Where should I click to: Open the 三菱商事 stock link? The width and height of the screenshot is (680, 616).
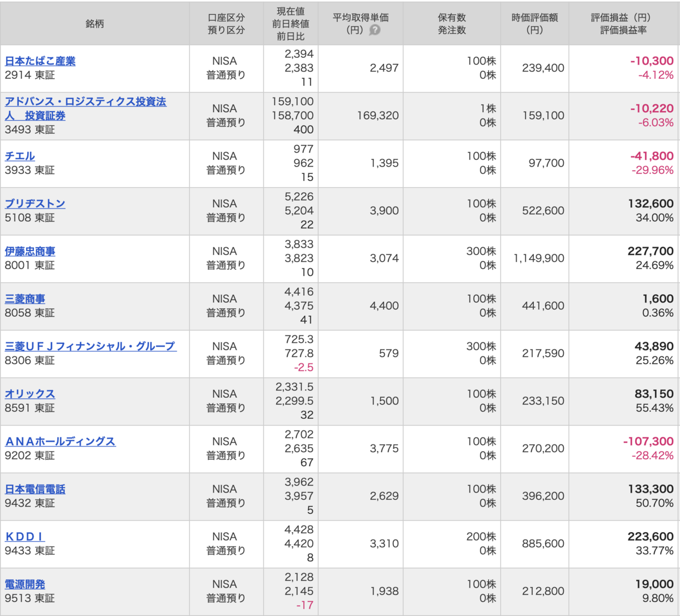(x=25, y=299)
